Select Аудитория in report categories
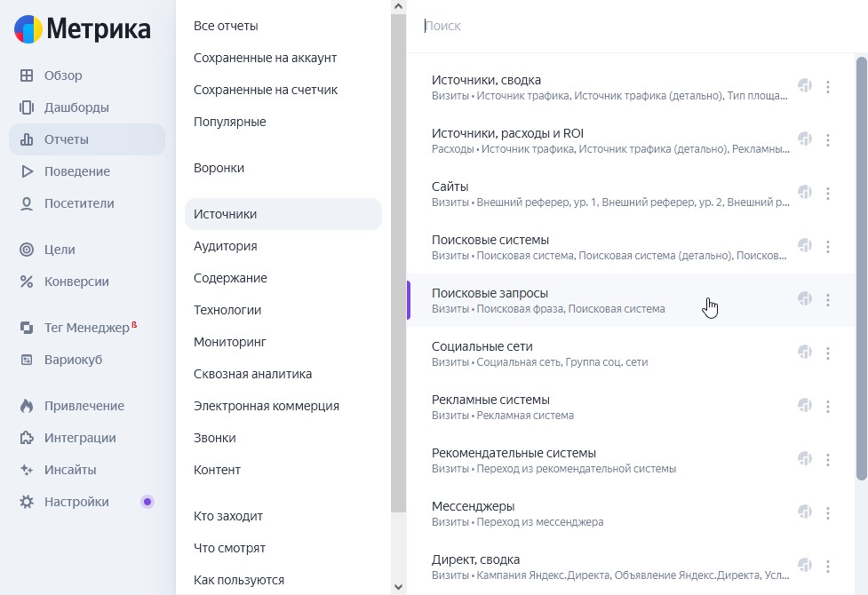This screenshot has height=595, width=868. click(226, 246)
